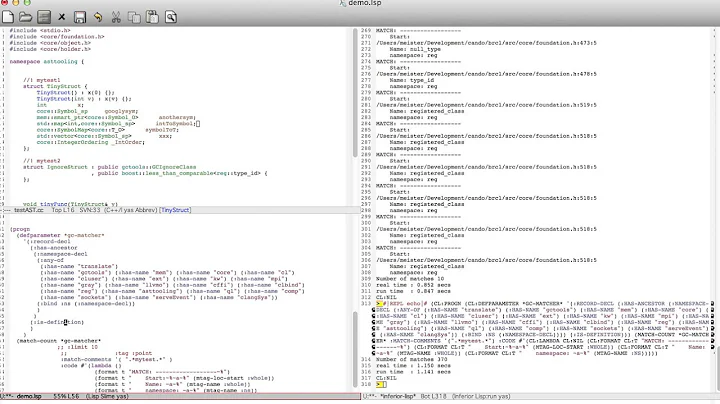Undo last change with arrow icon
This screenshot has width=720, height=404.
pyautogui.click(x=98, y=17)
